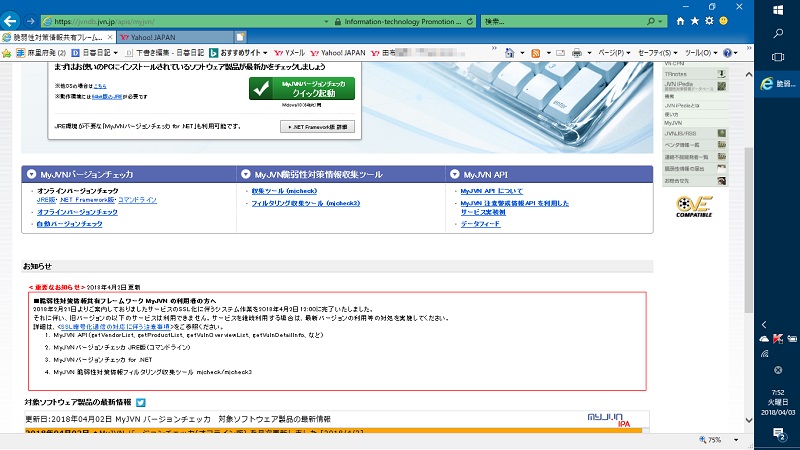Click the RSS feeds icon in command bar

[x=536, y=53]
